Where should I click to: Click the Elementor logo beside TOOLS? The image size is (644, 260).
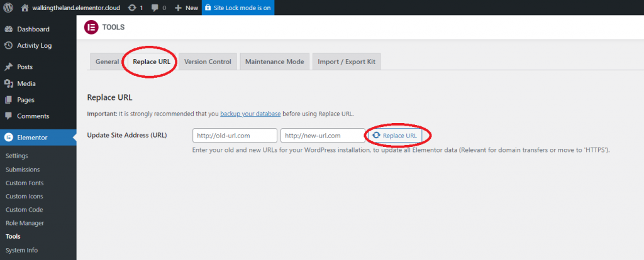[x=91, y=28]
